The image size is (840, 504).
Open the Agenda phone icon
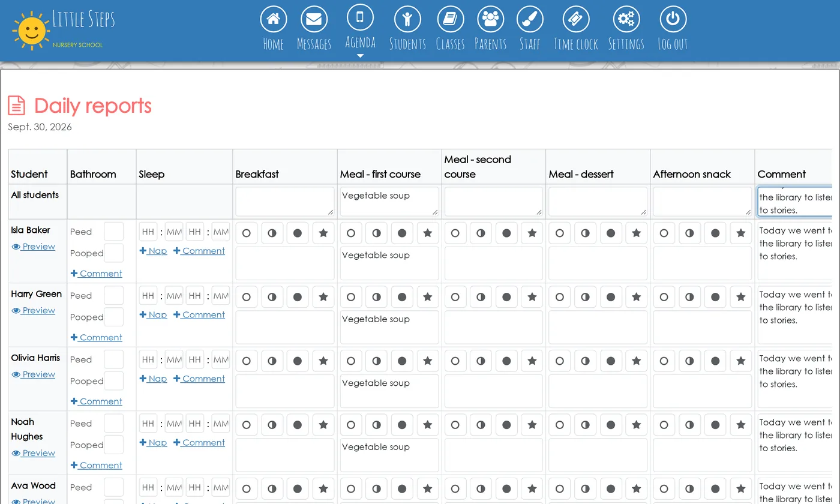[x=360, y=17]
